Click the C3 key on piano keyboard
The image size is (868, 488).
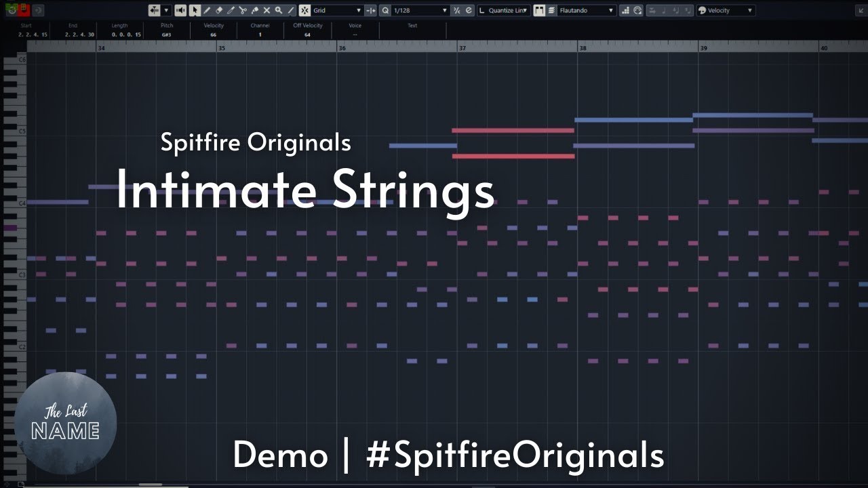click(15, 275)
